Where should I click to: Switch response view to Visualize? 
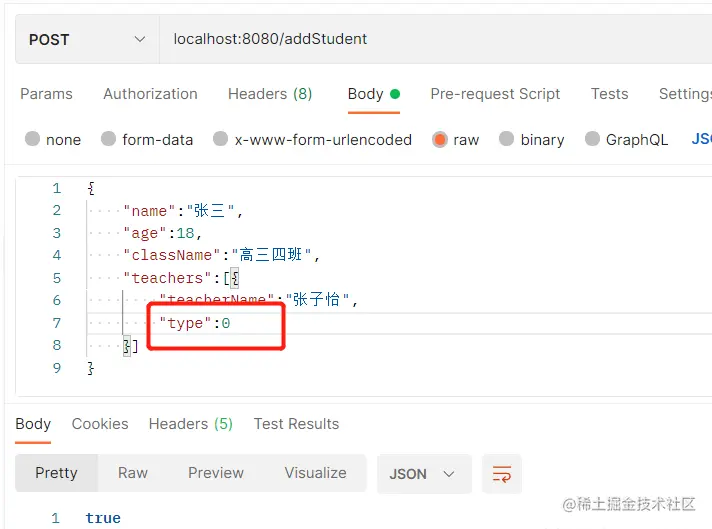click(x=315, y=473)
